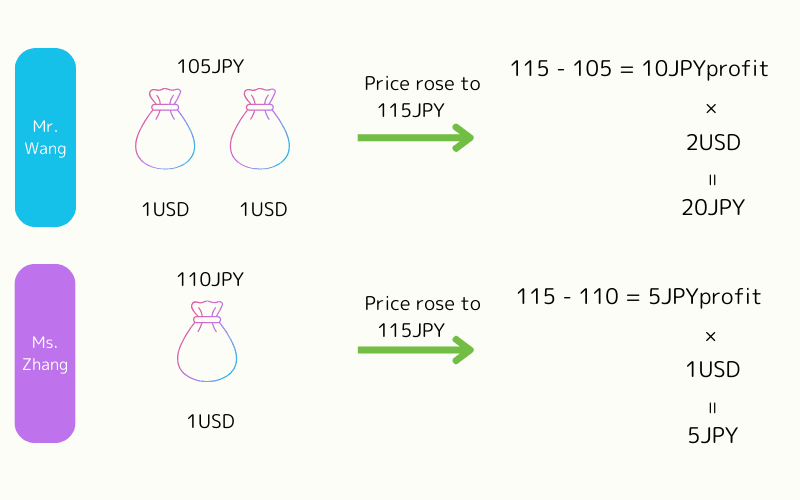The width and height of the screenshot is (800, 500).
Task: Click the 1USD label under Zhang's bag
Action: (x=210, y=421)
